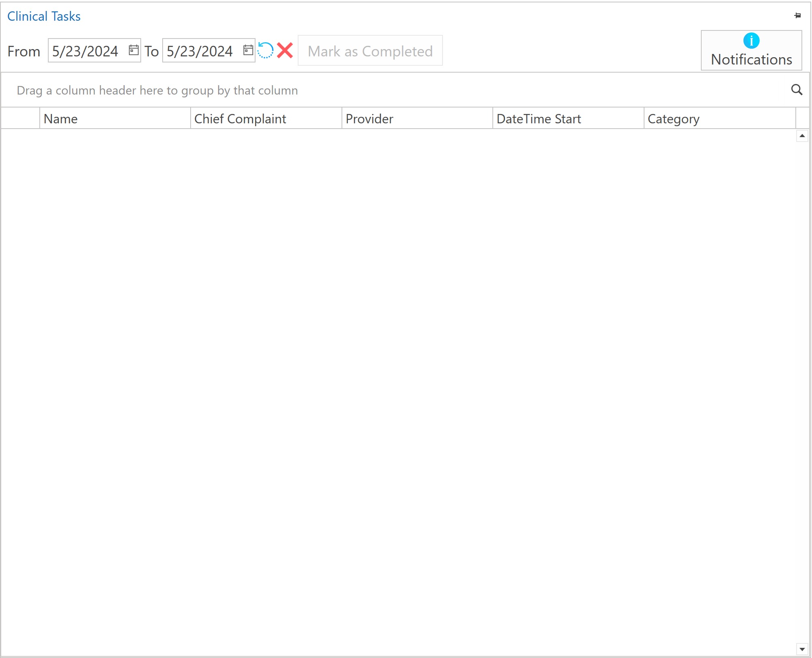Image resolution: width=812 pixels, height=658 pixels.
Task: Open the From date calendar picker
Action: (x=133, y=50)
